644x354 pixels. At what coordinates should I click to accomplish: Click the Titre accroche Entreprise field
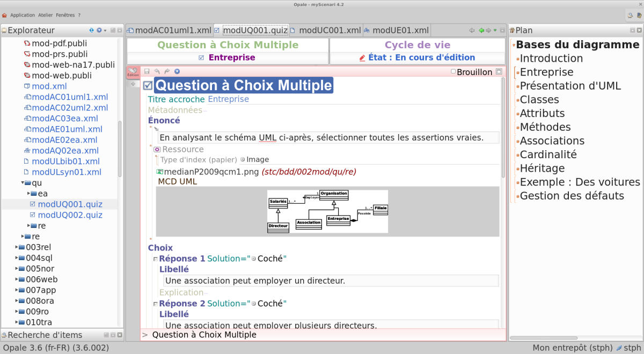(228, 99)
